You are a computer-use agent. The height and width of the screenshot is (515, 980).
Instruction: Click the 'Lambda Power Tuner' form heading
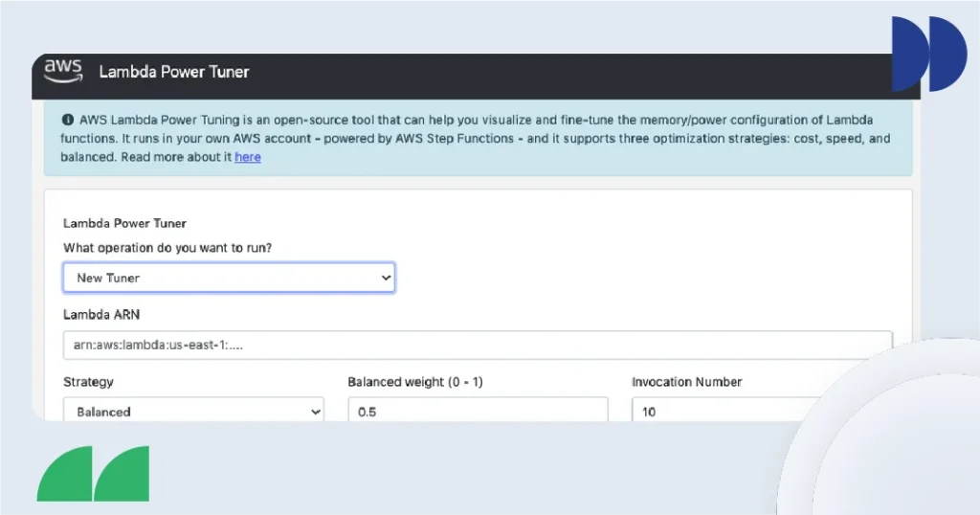124,223
